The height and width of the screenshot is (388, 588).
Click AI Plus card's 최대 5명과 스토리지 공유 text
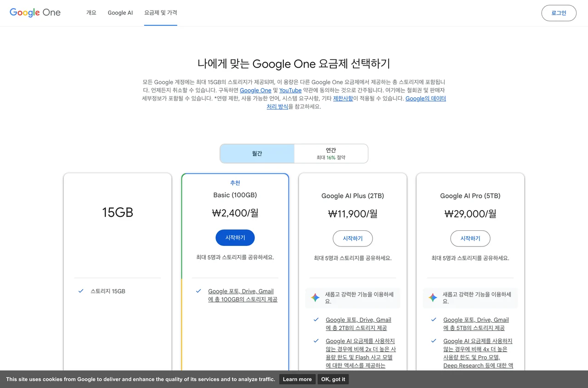pos(353,258)
